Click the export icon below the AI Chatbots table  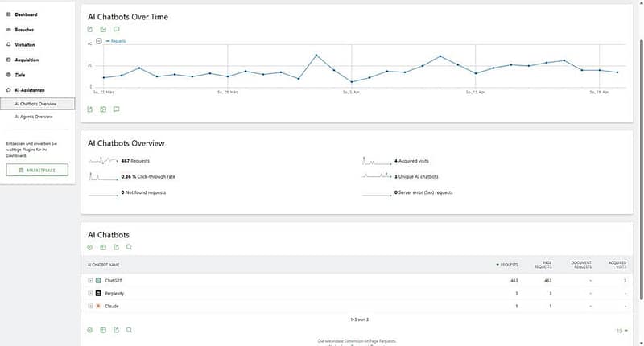pyautogui.click(x=116, y=330)
